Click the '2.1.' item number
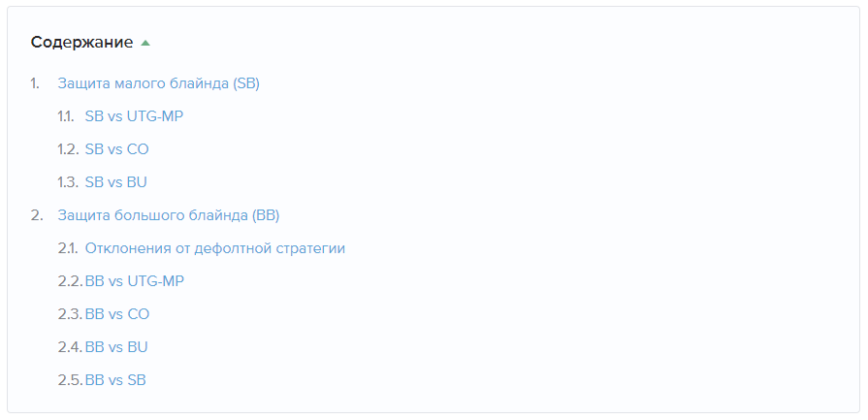Viewport: 868px width, 420px height. click(67, 248)
